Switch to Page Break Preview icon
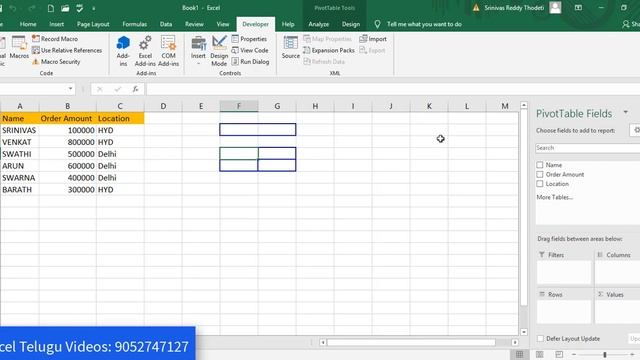This screenshot has width=640, height=360. pyautogui.click(x=559, y=354)
